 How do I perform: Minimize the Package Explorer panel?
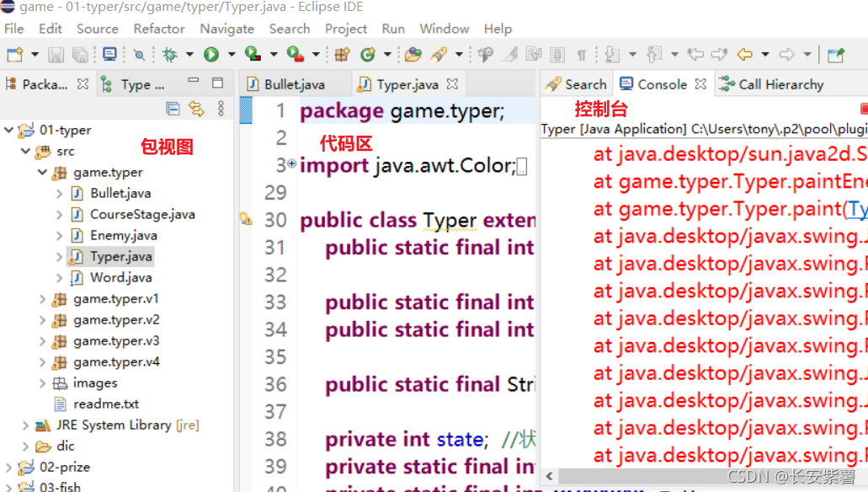tap(193, 81)
